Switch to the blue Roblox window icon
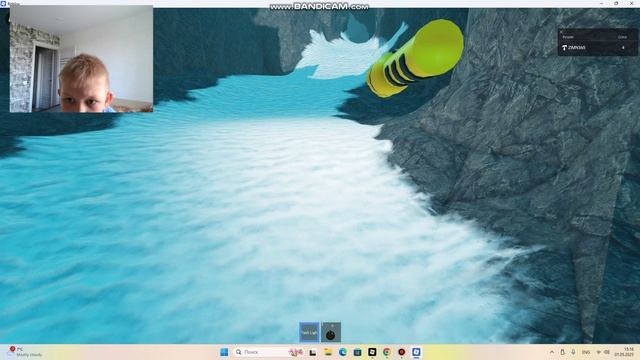640x360 pixels. coord(416,352)
